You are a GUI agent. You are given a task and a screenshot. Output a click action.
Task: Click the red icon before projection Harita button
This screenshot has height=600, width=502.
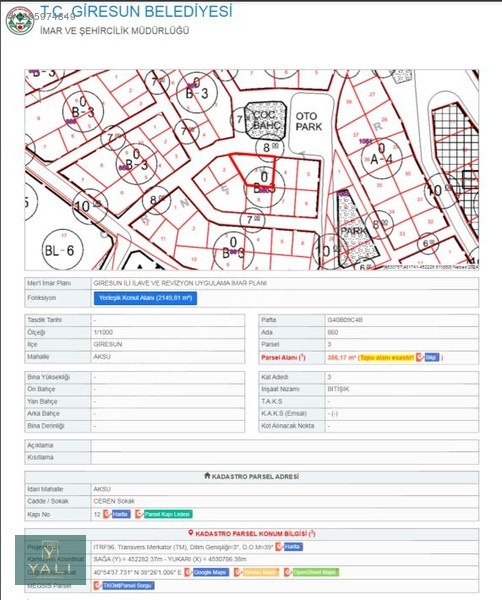click(x=279, y=546)
